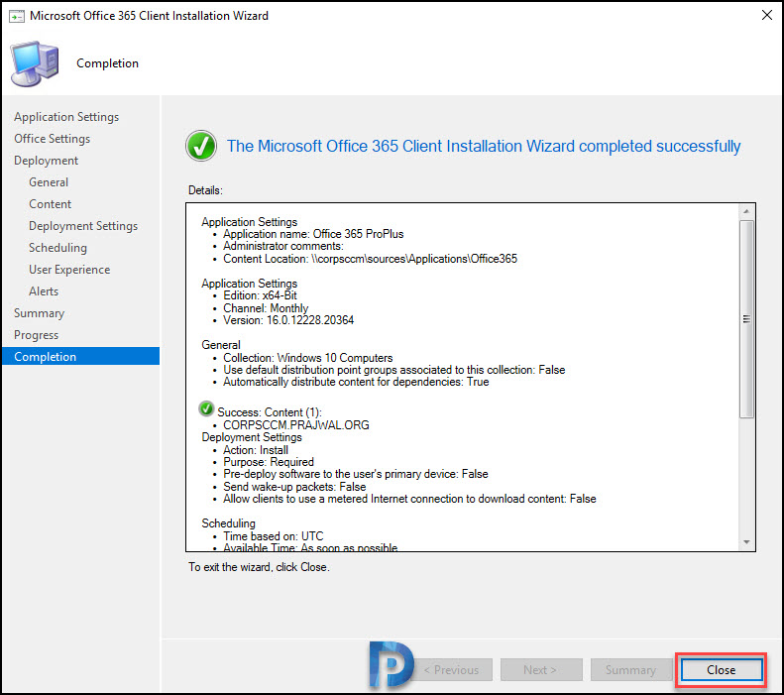The height and width of the screenshot is (695, 784).
Task: Select the highlighted Completion step
Action: click(80, 356)
